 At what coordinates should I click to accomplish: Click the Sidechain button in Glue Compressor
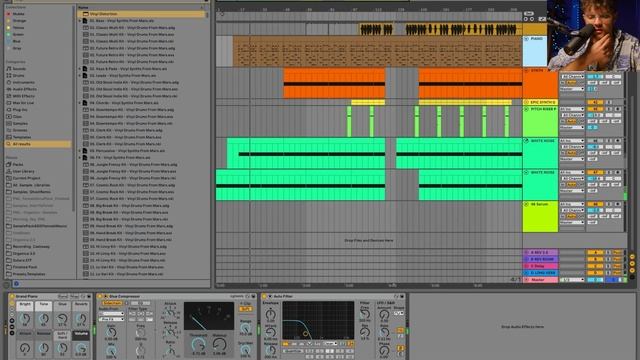click(x=112, y=303)
